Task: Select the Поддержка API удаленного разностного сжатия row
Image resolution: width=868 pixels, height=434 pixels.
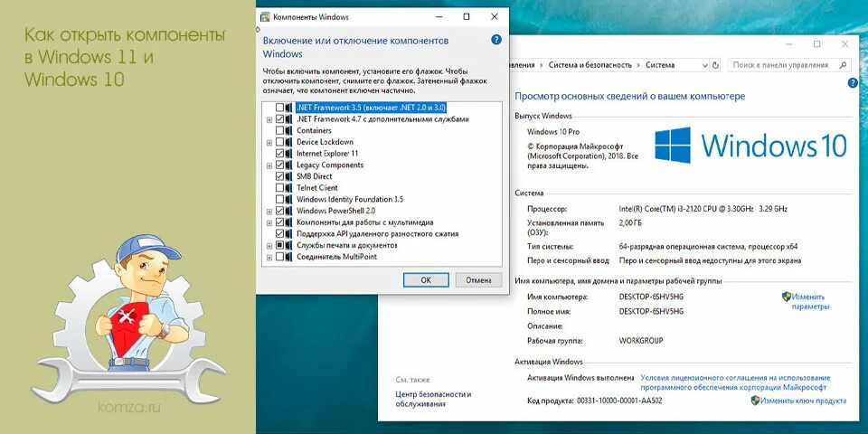Action: 378,234
